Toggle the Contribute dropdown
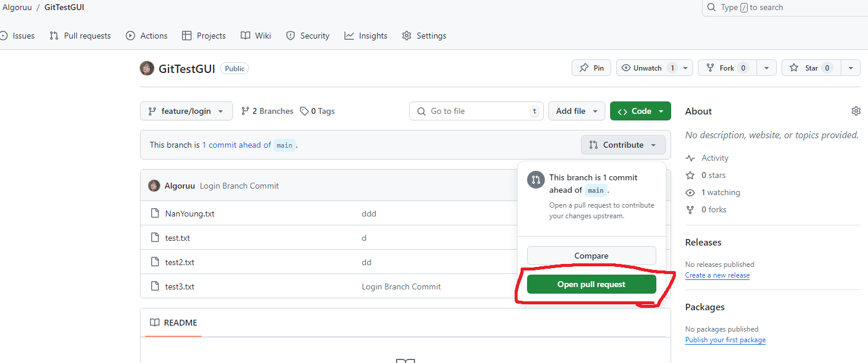The width and height of the screenshot is (868, 363). pos(623,145)
